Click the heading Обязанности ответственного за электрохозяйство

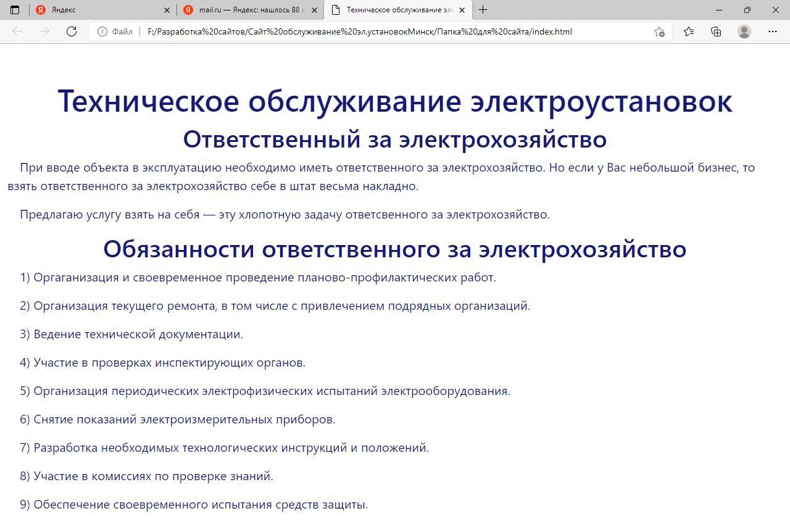pyautogui.click(x=394, y=249)
